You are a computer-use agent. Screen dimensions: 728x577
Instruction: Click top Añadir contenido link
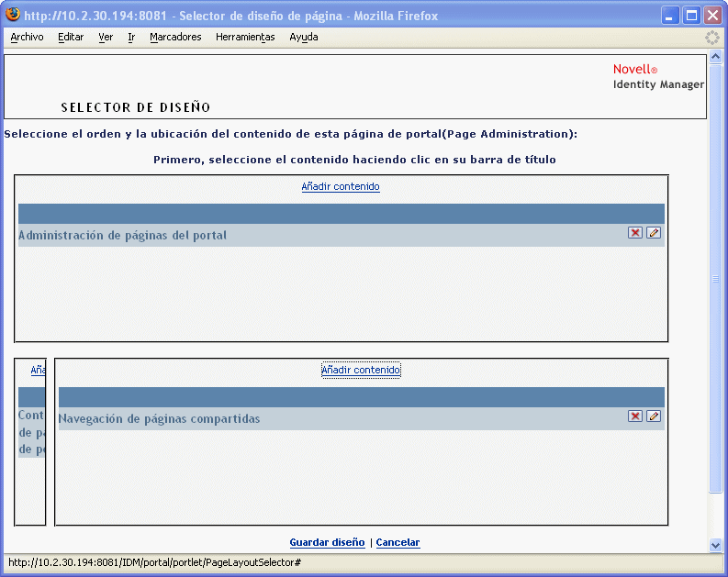pos(341,186)
